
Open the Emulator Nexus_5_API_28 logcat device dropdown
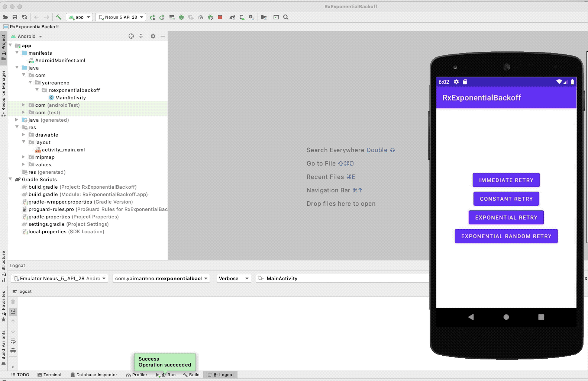click(x=59, y=278)
